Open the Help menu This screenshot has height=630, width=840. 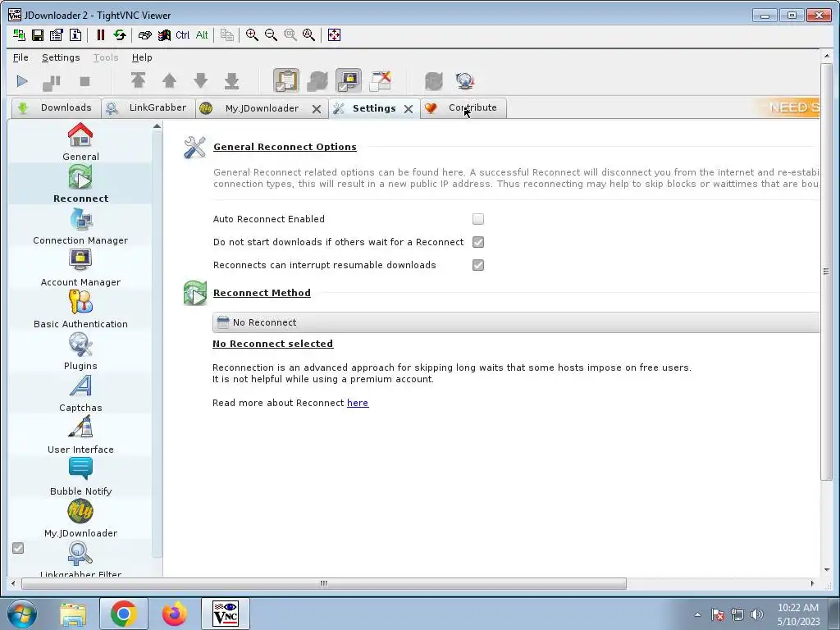click(x=142, y=57)
